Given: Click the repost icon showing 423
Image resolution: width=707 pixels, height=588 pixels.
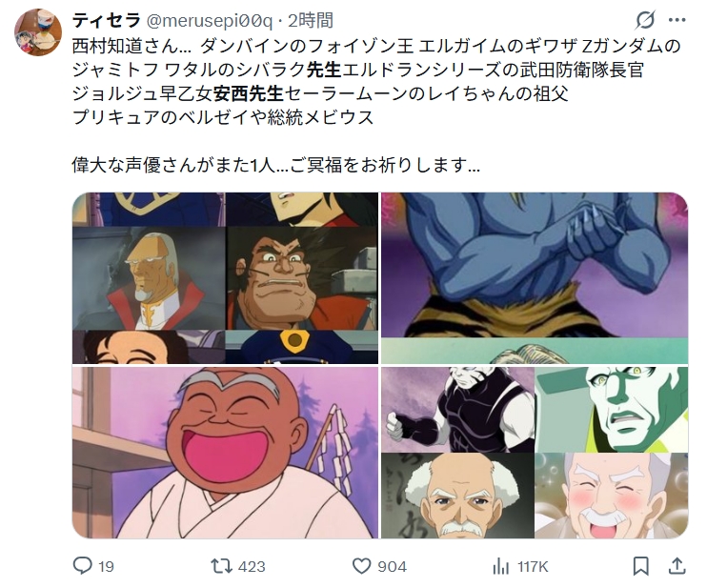Looking at the screenshot, I should 221,565.
